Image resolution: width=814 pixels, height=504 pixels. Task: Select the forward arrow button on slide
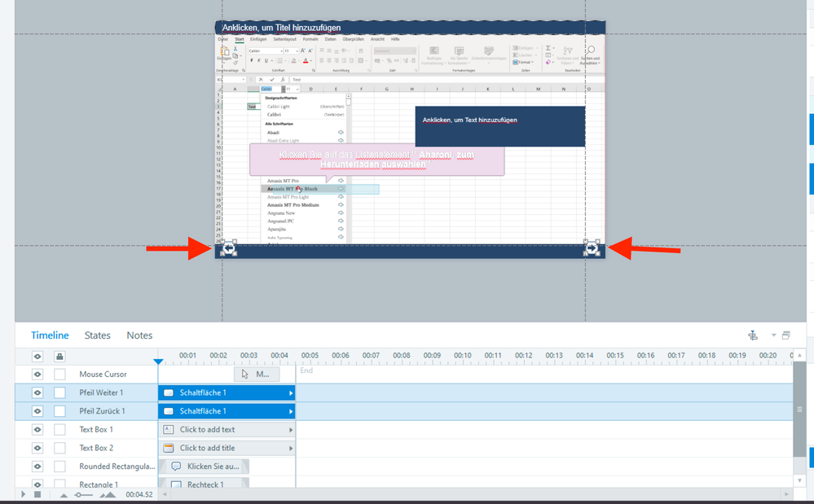coord(592,249)
